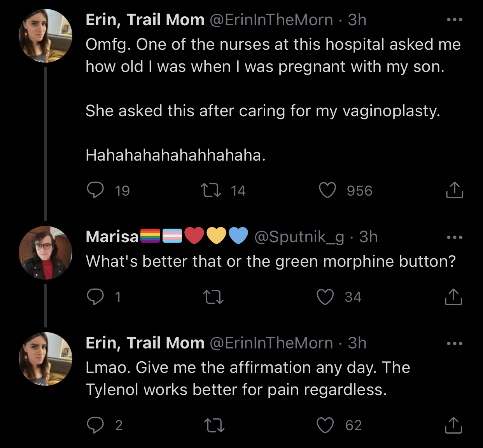Like Marisa's tweet with 34 likes

[325, 297]
